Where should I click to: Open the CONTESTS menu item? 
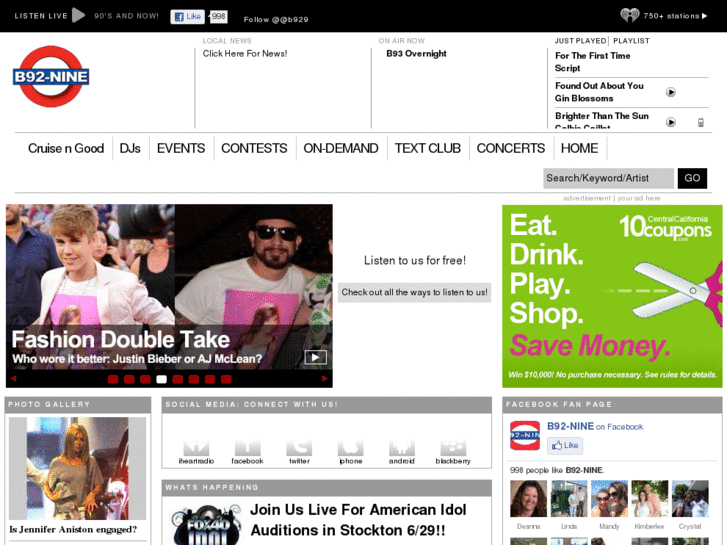(x=254, y=148)
